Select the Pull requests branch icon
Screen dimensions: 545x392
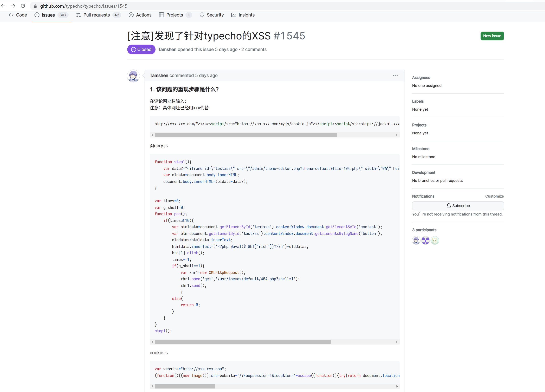pos(78,15)
